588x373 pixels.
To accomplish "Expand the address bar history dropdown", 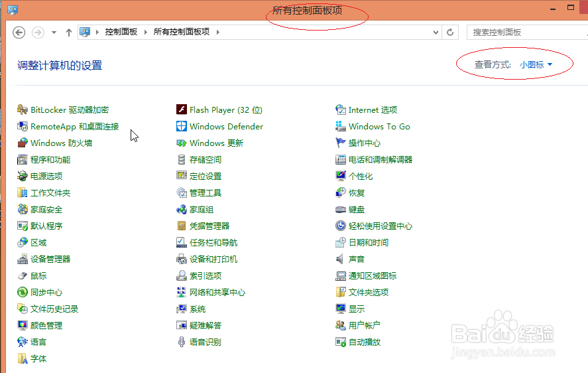I will (436, 33).
